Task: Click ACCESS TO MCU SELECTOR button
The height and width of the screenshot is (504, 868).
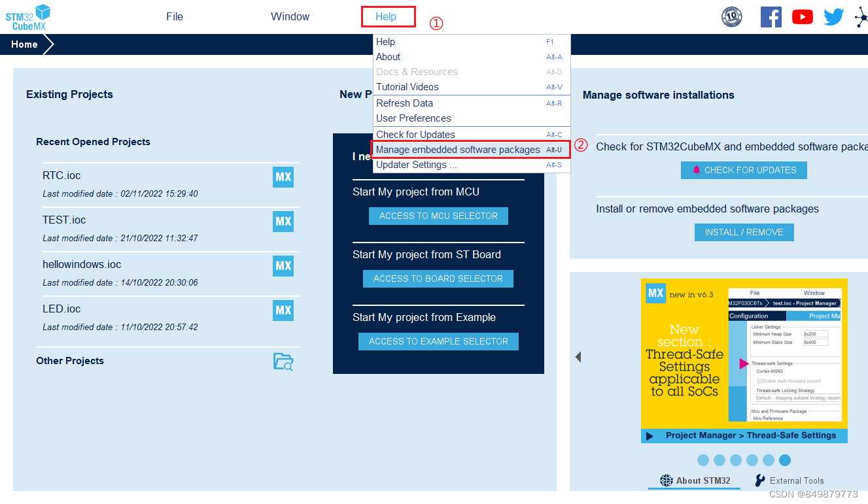Action: pos(438,216)
